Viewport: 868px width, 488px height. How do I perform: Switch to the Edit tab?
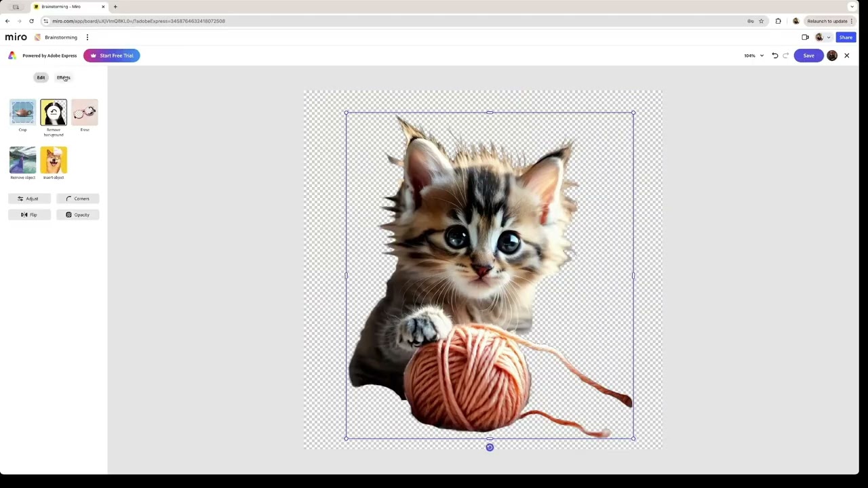[x=41, y=77]
